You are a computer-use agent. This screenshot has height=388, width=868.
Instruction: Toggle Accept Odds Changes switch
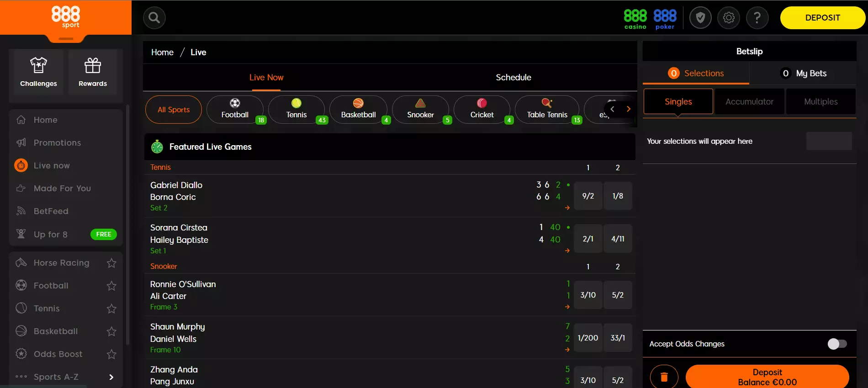point(837,344)
